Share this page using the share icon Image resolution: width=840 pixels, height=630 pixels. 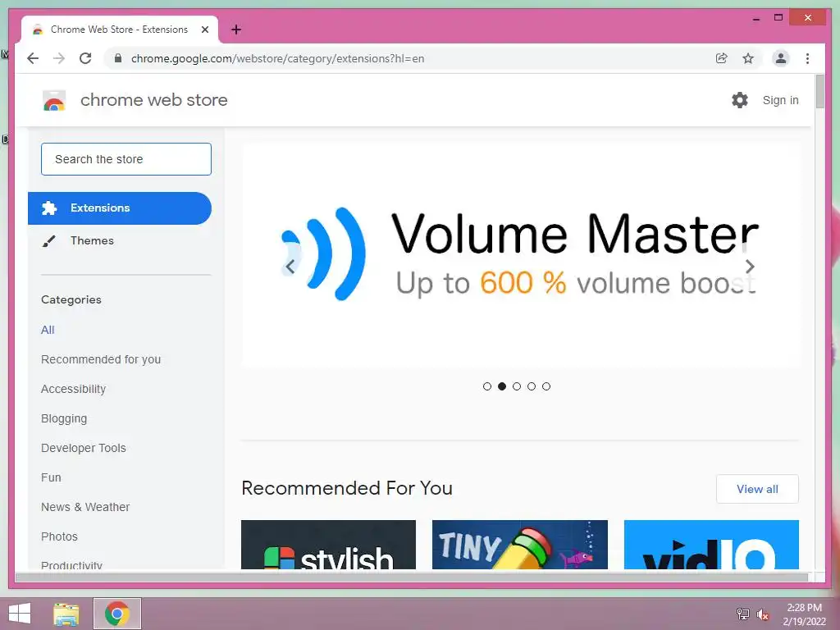[722, 58]
